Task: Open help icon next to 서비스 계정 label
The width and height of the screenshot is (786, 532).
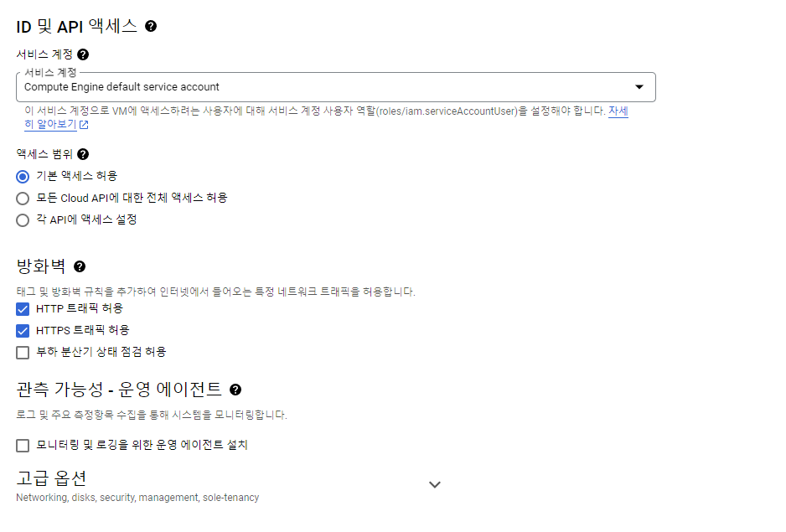Action: 83,54
